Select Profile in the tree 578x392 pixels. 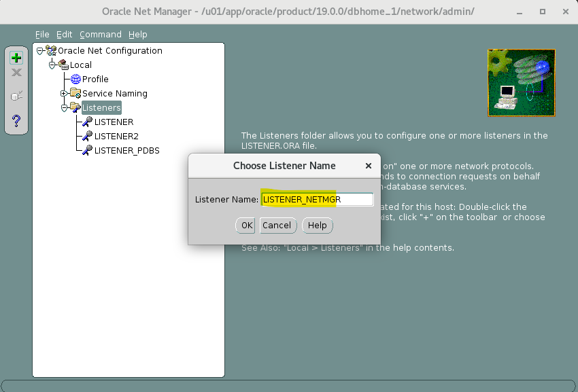(x=95, y=79)
